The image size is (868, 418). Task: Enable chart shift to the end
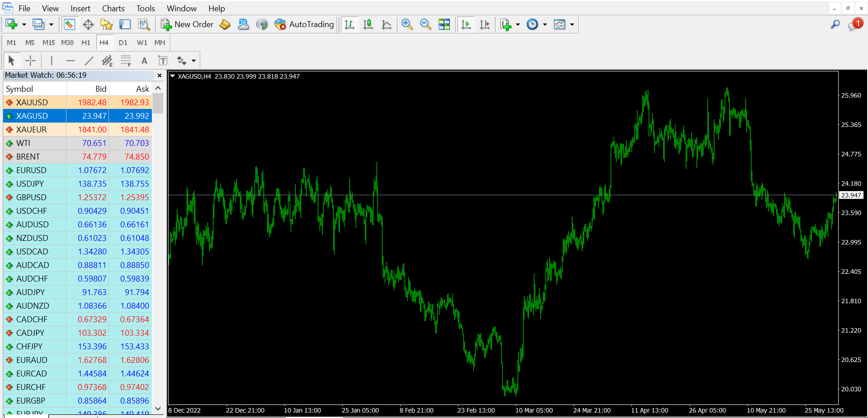tap(485, 24)
